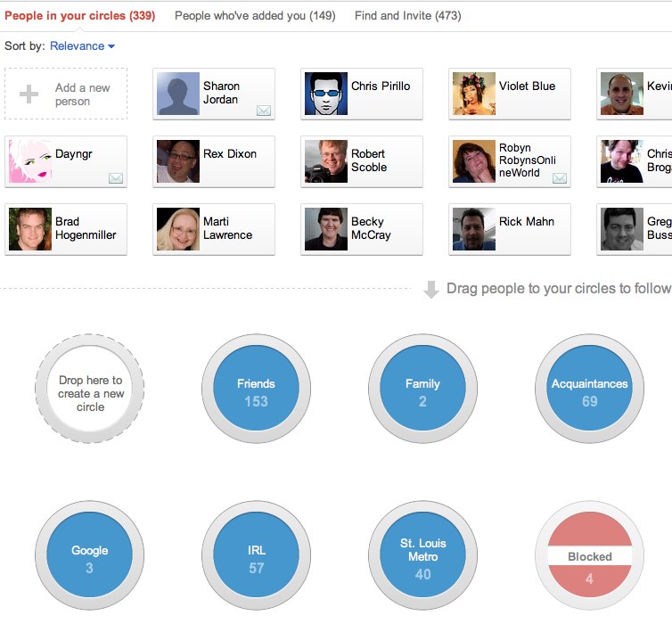
Task: Select the St. Louis Metro circle
Action: [x=422, y=556]
